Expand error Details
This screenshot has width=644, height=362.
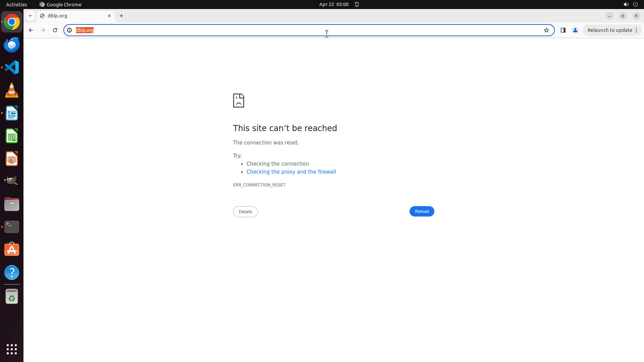(245, 212)
